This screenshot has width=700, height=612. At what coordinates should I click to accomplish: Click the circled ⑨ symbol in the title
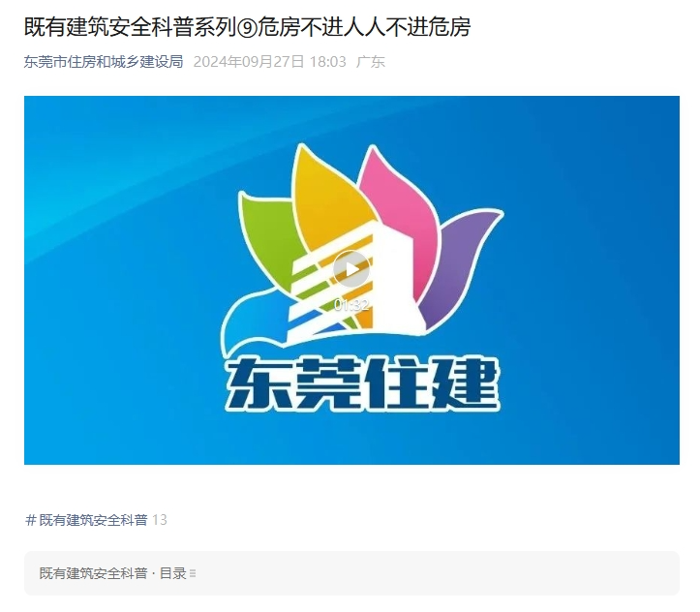(x=247, y=28)
